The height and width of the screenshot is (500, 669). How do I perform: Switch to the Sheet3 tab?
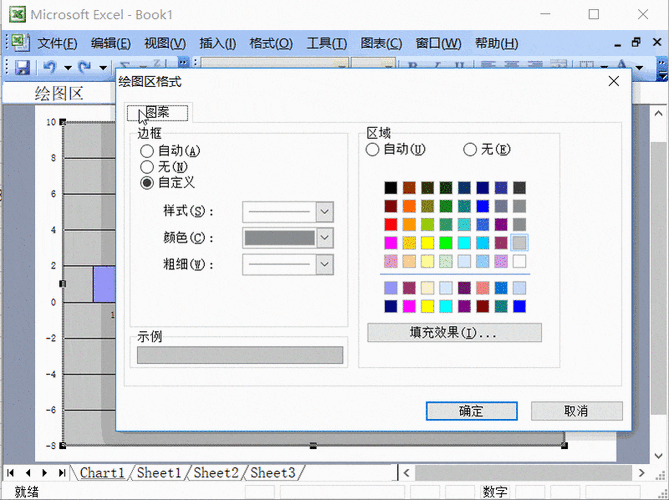click(273, 473)
